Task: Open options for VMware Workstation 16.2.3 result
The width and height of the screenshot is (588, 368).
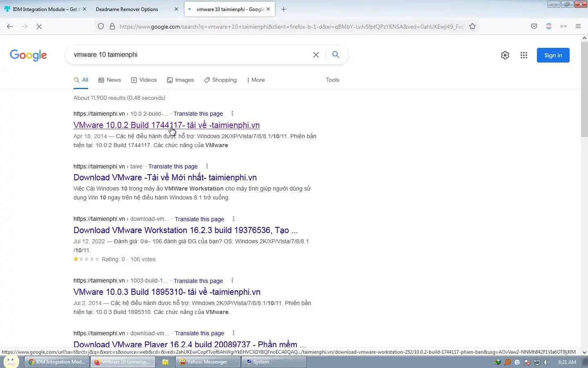Action: click(x=234, y=219)
